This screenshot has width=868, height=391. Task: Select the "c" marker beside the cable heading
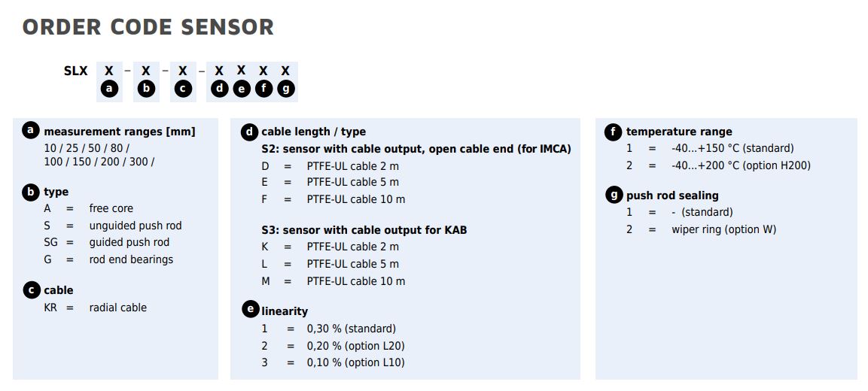coord(30,289)
